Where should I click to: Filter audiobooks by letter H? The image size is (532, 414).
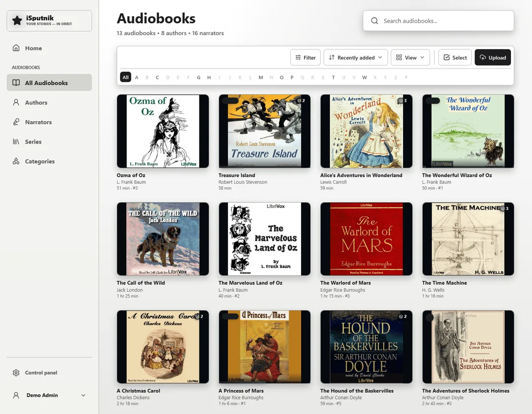click(209, 77)
